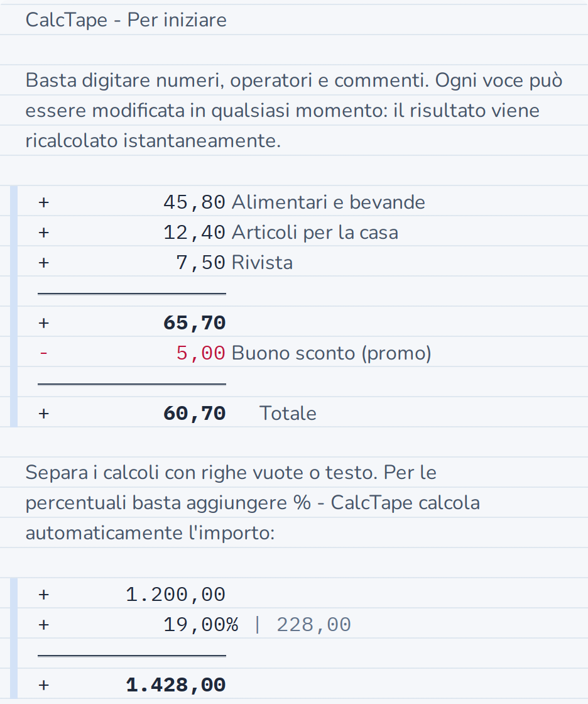Click the text line starting Separa i calcoli
The width and height of the screenshot is (588, 704).
231,472
